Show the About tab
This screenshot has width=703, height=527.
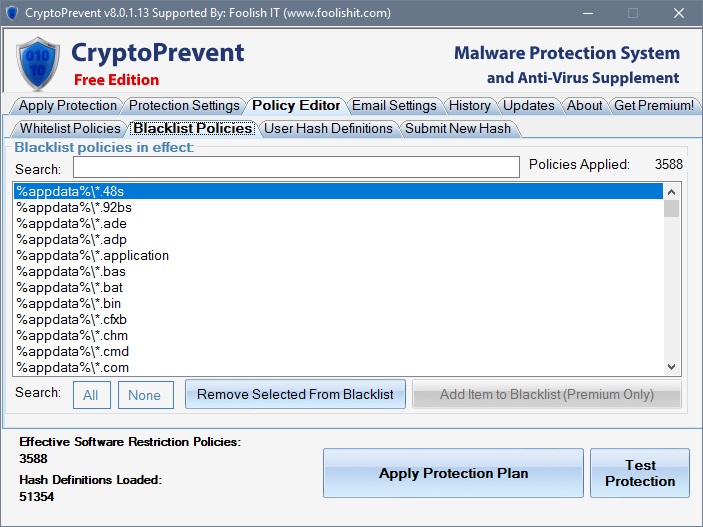point(584,105)
